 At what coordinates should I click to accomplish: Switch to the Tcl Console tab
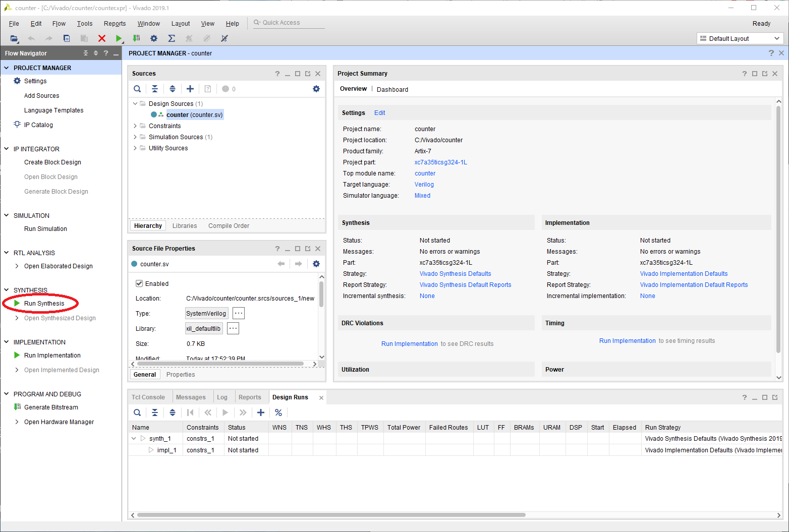(148, 397)
